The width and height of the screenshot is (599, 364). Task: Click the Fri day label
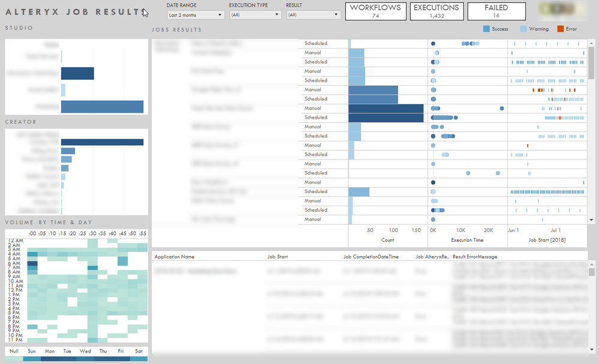[x=121, y=351]
